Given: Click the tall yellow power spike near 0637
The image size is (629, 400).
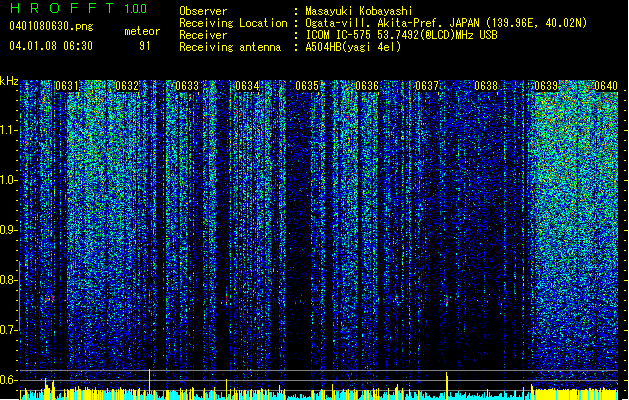Looking at the screenshot, I should 446,386.
